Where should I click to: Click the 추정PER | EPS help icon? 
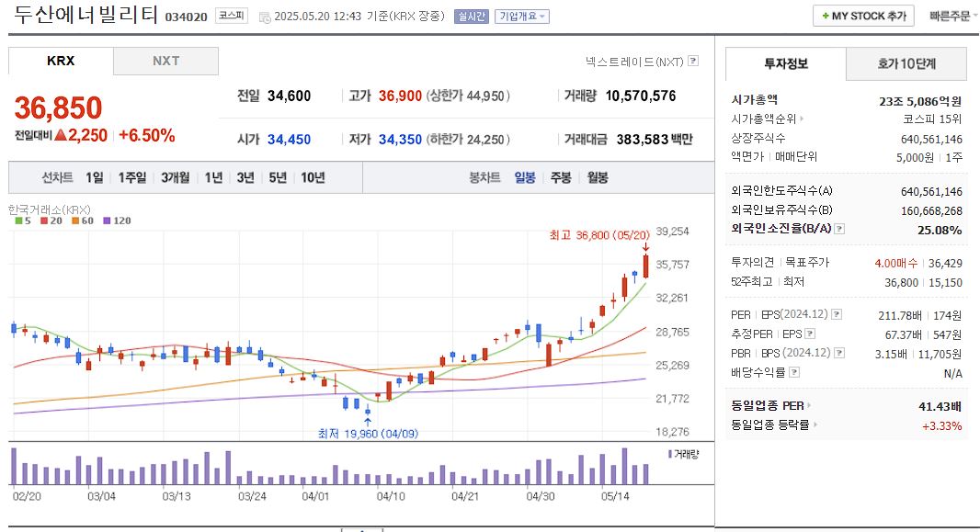tap(809, 333)
